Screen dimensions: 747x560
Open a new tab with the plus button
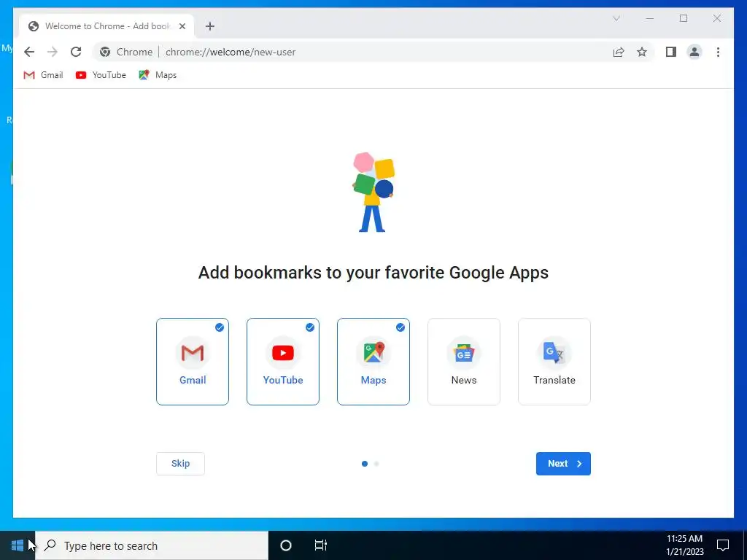click(x=210, y=26)
